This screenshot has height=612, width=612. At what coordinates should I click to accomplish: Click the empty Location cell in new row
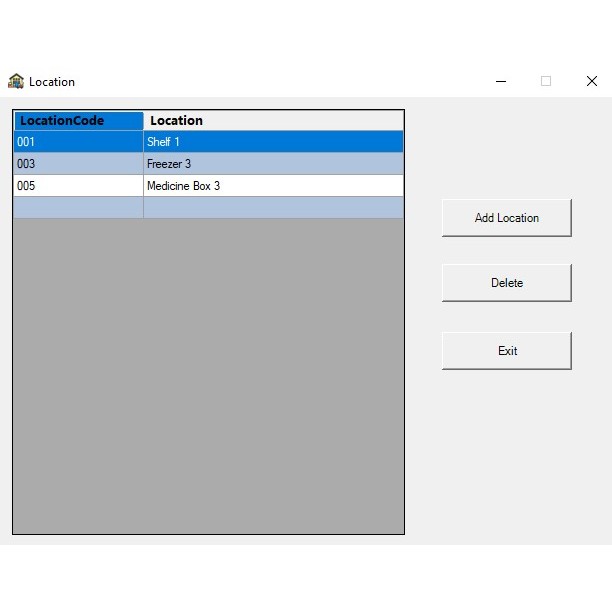pos(273,208)
